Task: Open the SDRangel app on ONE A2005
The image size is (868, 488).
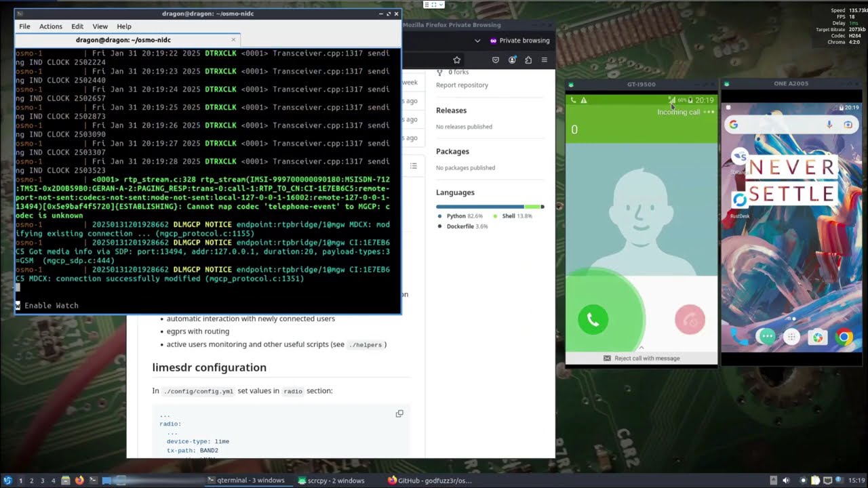Action: (740, 157)
